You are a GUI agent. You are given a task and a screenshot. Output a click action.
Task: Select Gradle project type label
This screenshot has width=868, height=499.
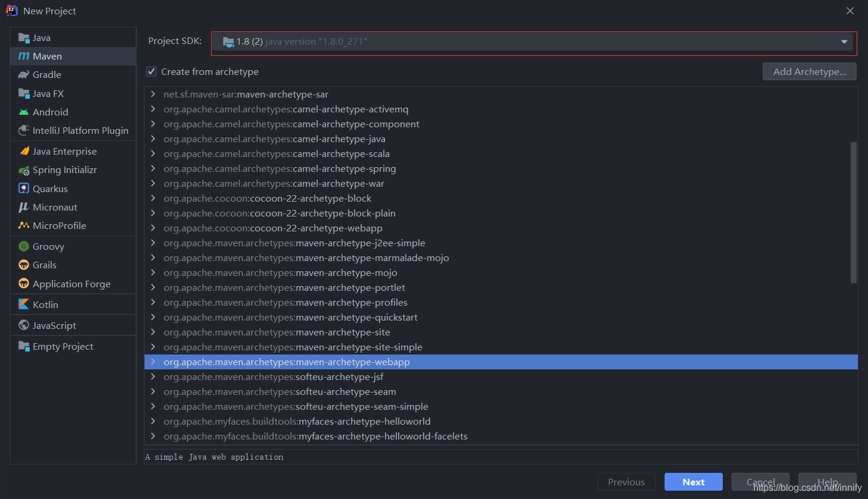(47, 75)
